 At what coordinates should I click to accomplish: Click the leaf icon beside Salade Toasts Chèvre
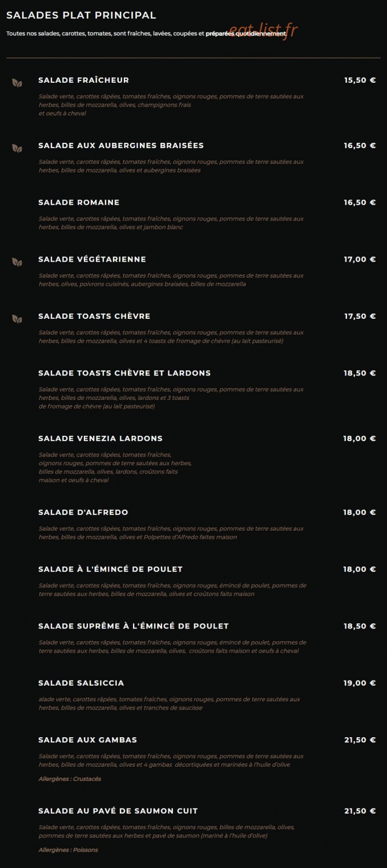click(17, 319)
